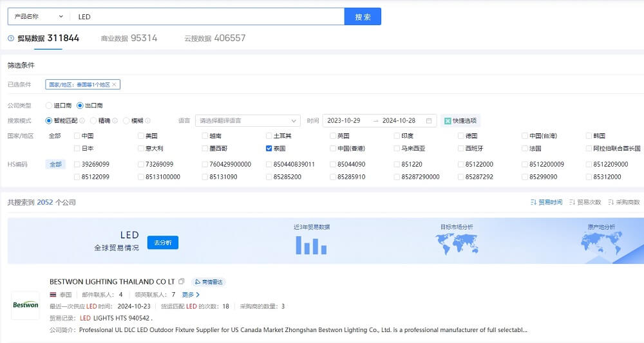644x343 pixels.
Task: Click info icon next to 模糊
Action: point(148,120)
